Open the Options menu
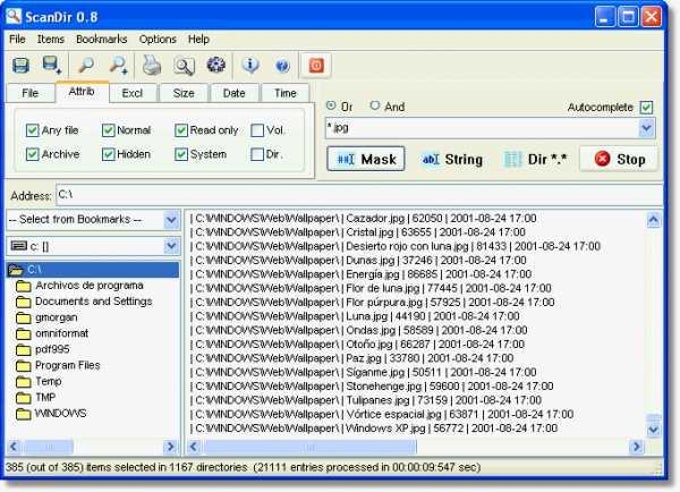Image resolution: width=680 pixels, height=492 pixels. click(157, 39)
